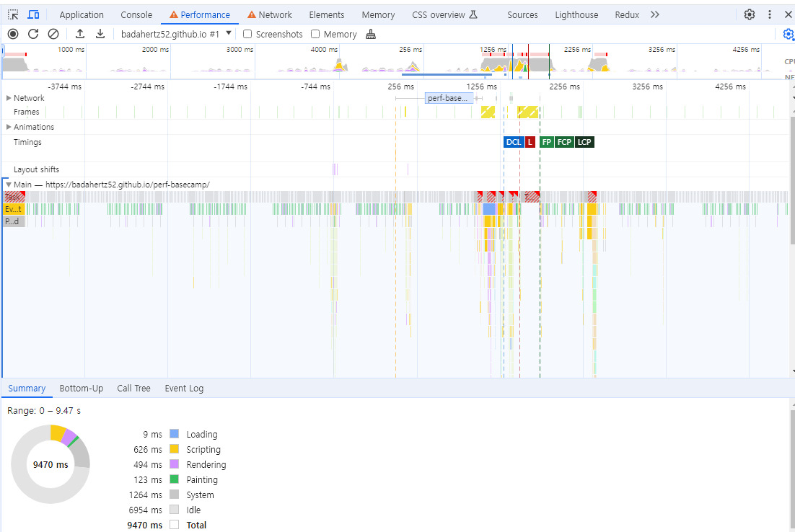Expand the Animations track

coord(9,127)
